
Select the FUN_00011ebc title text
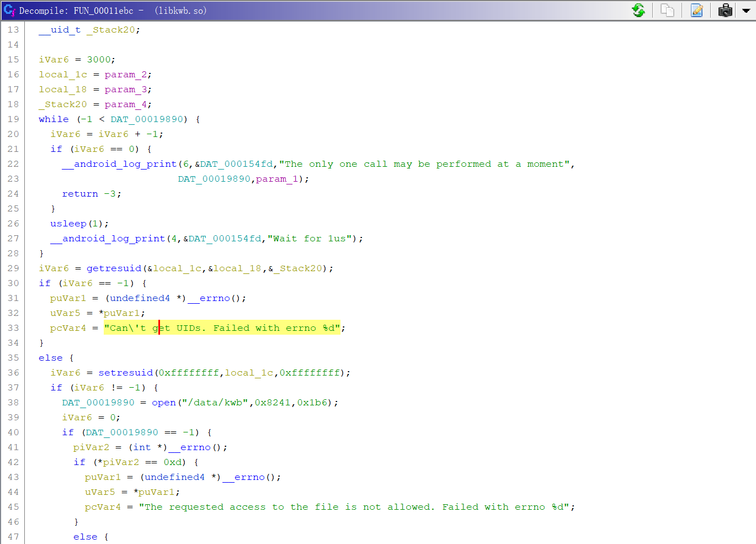point(103,10)
